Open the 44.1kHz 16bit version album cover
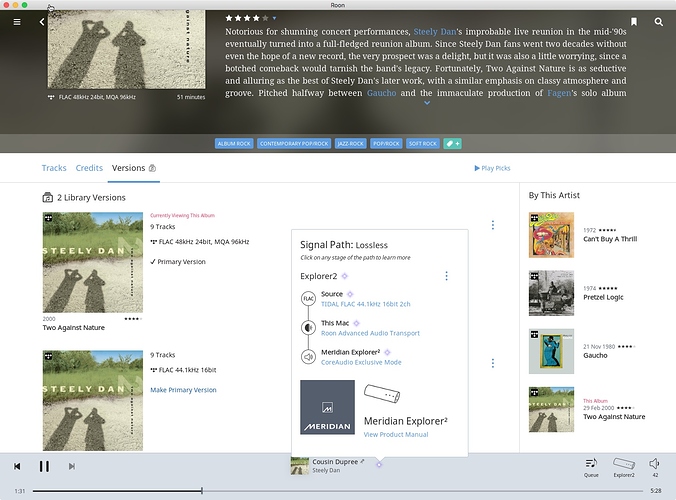The width and height of the screenshot is (676, 500). click(x=93, y=400)
